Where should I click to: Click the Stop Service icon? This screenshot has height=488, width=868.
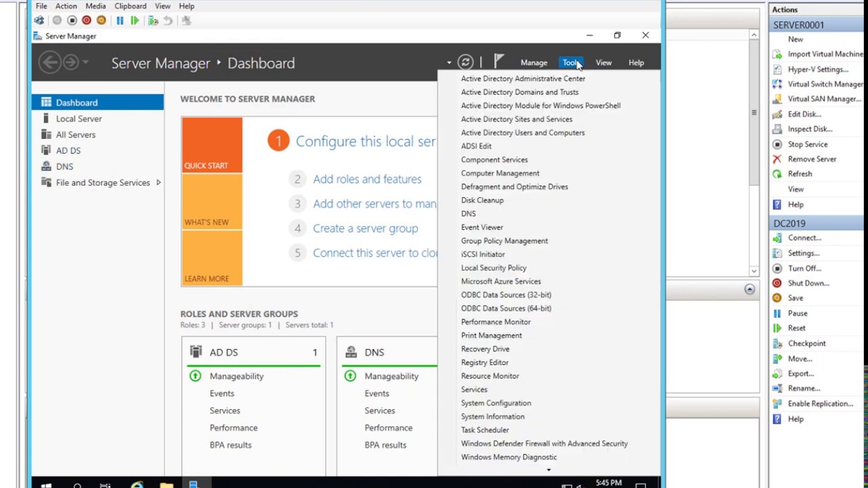(777, 144)
